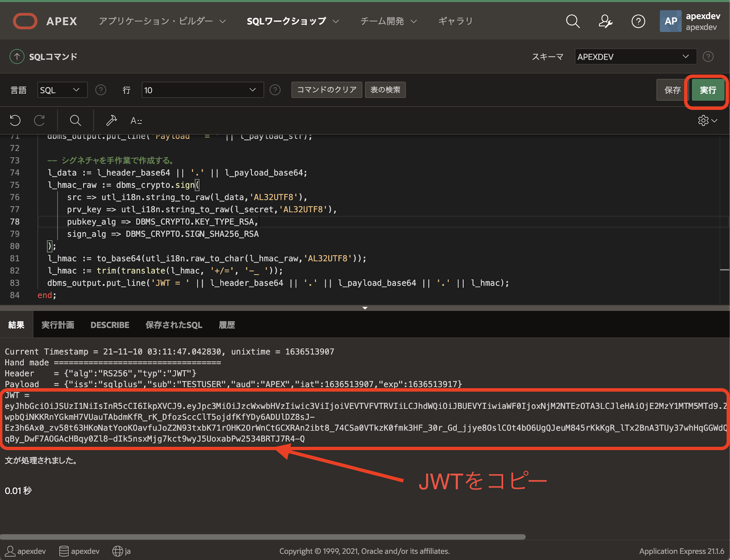Click the horizontal scrollbar under results
The height and width of the screenshot is (560, 730).
tap(262, 536)
